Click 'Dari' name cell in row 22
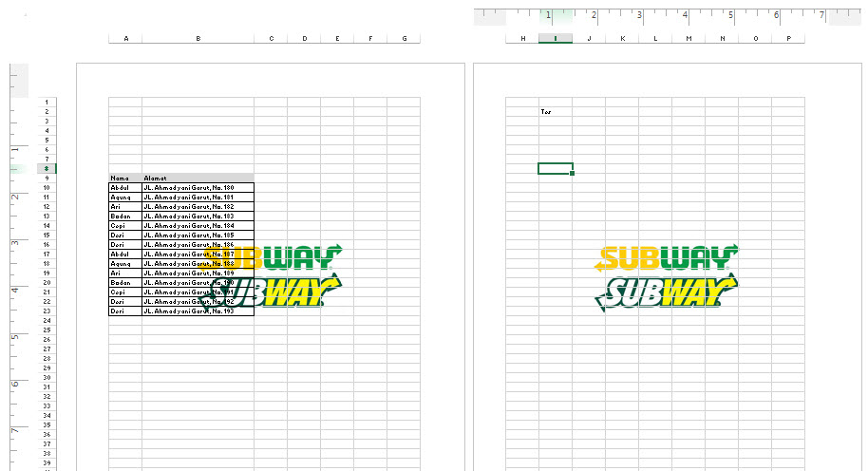The width and height of the screenshot is (868, 471). 125,302
